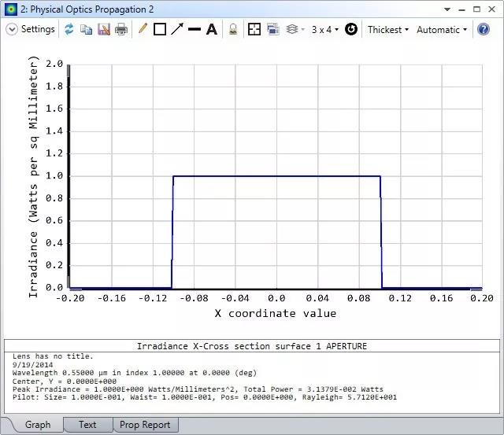Image resolution: width=504 pixels, height=435 pixels.
Task: Toggle the window lock icon
Action: [x=233, y=29]
